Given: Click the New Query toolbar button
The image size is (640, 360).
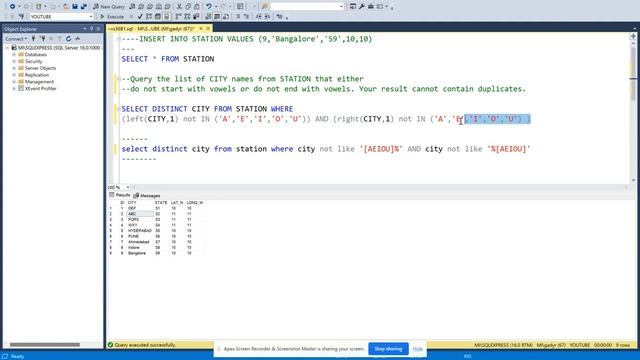Looking at the screenshot, I should 109,7.
